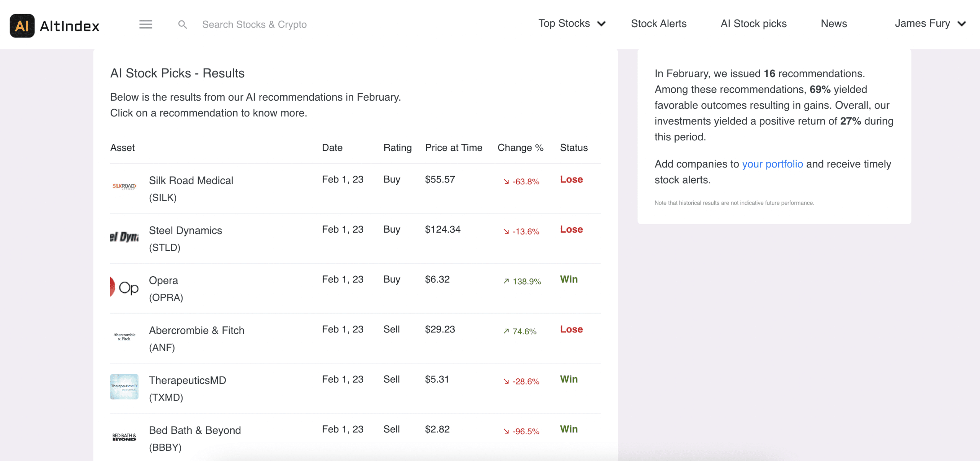Click the Steel Dynamics logo
The height and width of the screenshot is (461, 980).
pyautogui.click(x=124, y=237)
